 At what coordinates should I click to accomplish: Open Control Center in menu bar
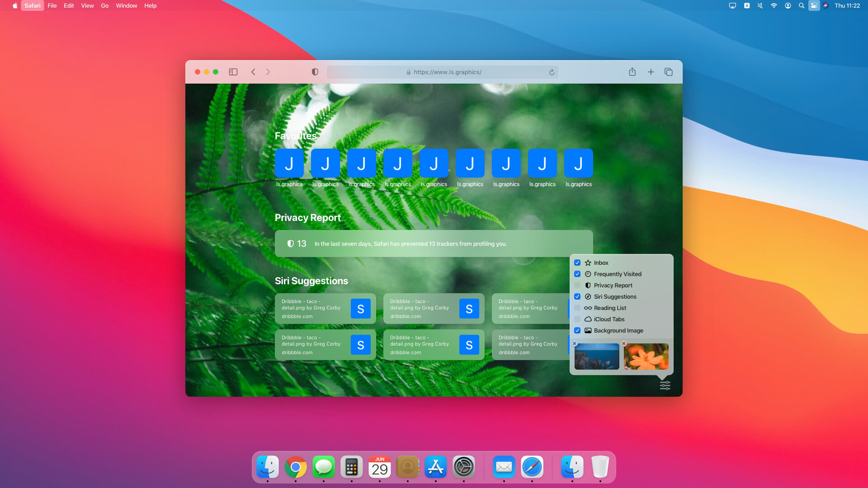click(814, 6)
